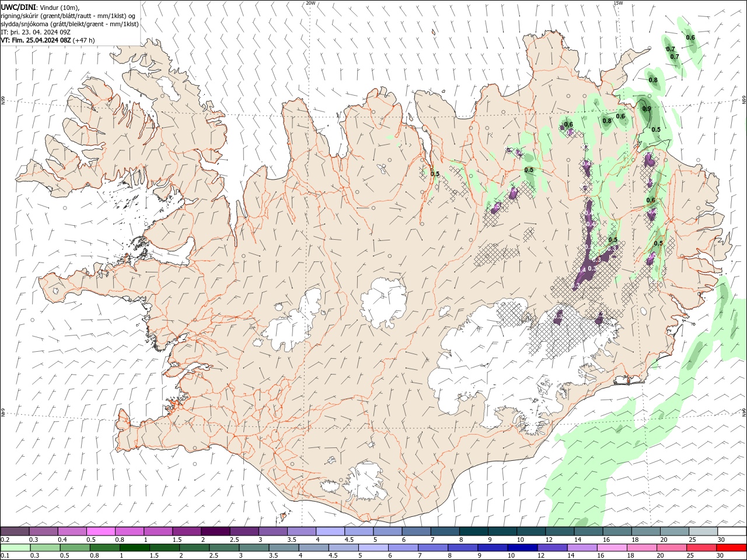Pick bottom legend swatch between 3 and 3.5
The height and width of the screenshot is (560, 747).
coord(254,548)
